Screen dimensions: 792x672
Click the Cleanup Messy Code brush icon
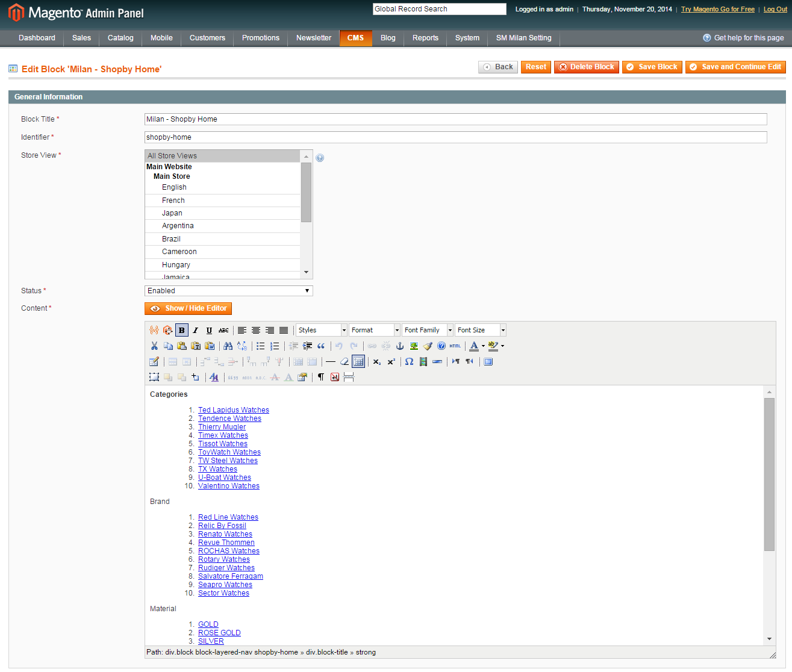click(x=428, y=346)
